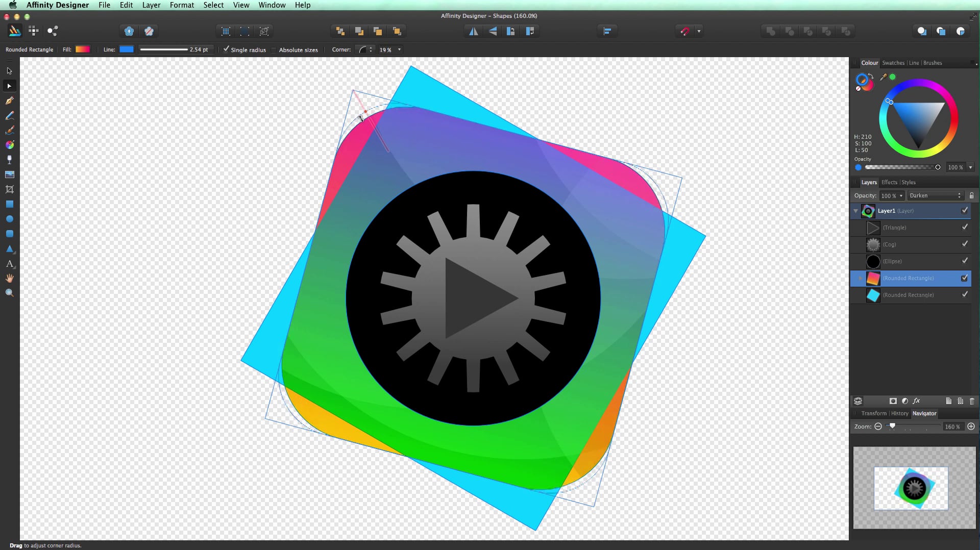The height and width of the screenshot is (550, 980).
Task: Open the View menu
Action: pyautogui.click(x=241, y=5)
